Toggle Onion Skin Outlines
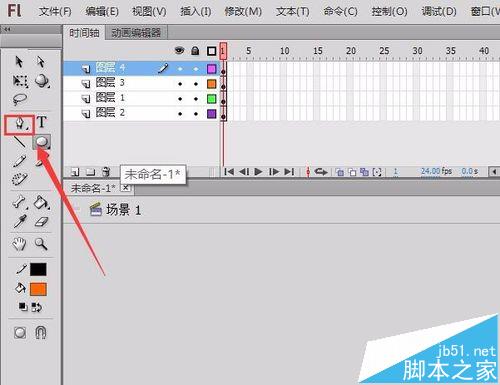This screenshot has width=500, height=385. point(352,172)
